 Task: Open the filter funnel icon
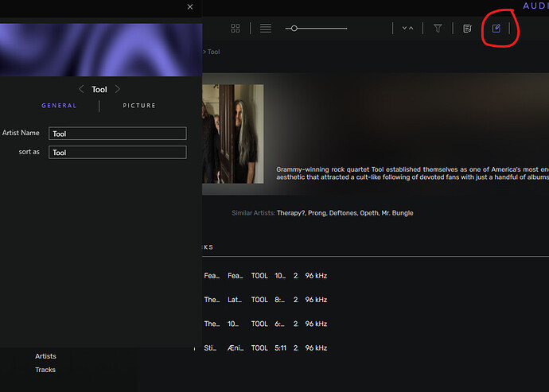coord(438,29)
